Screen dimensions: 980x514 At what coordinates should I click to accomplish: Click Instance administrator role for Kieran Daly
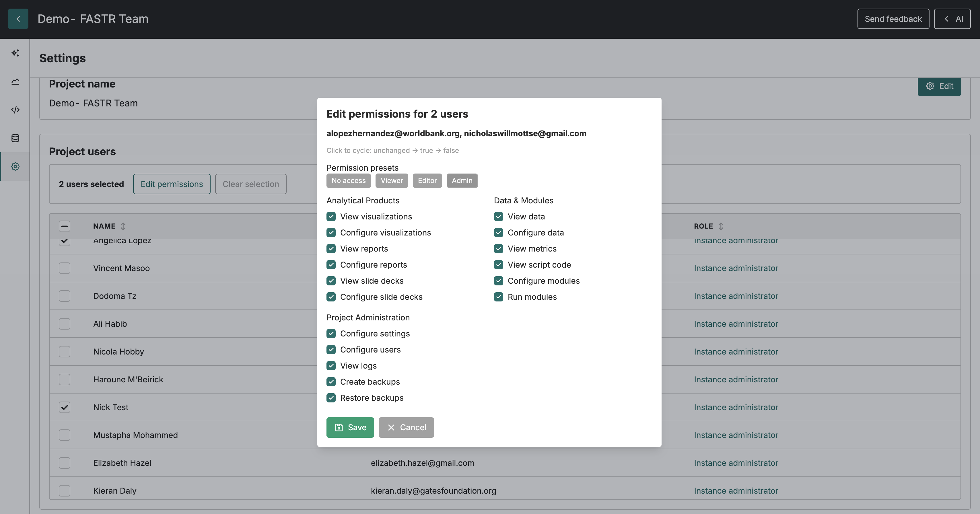736,491
